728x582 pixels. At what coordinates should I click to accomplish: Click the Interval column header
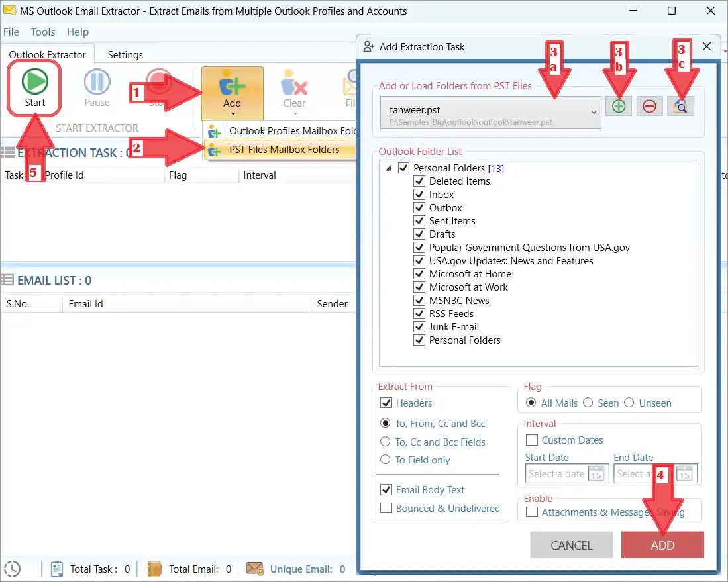297,175
